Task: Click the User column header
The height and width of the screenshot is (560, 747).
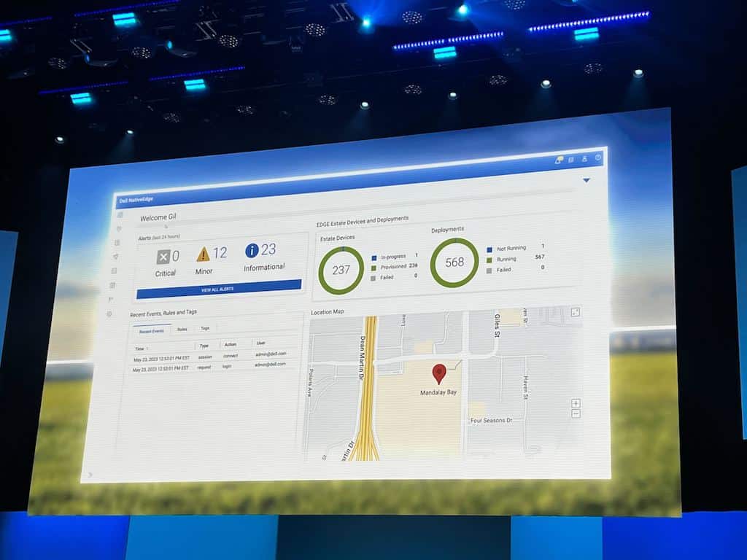Action: point(261,343)
